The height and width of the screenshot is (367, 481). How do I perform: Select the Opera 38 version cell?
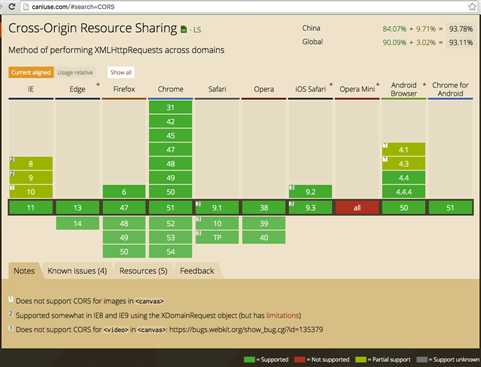[x=264, y=208]
